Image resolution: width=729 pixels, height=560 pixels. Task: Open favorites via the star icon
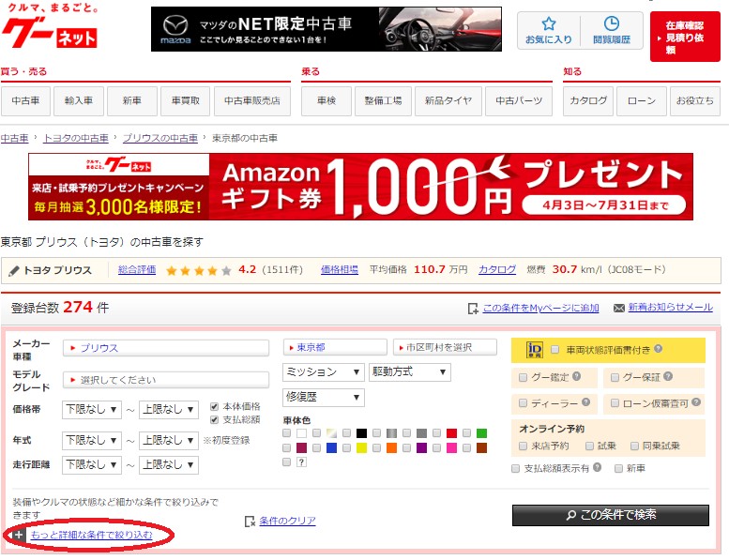tap(549, 23)
